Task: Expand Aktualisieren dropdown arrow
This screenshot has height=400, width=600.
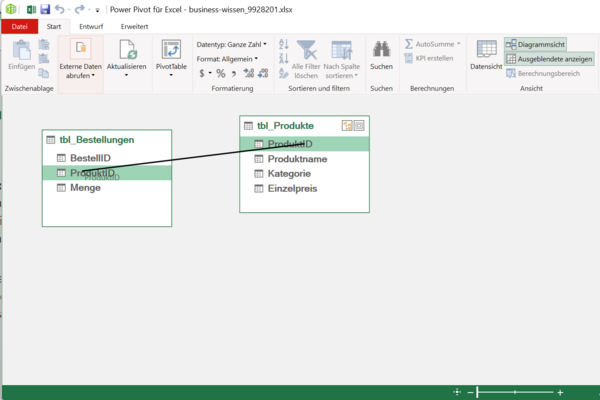Action: [127, 75]
